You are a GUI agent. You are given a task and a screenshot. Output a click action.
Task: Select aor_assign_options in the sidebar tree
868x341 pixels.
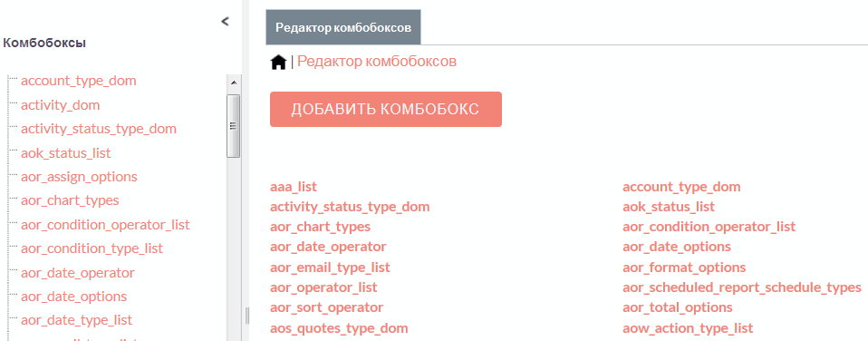[x=79, y=177]
